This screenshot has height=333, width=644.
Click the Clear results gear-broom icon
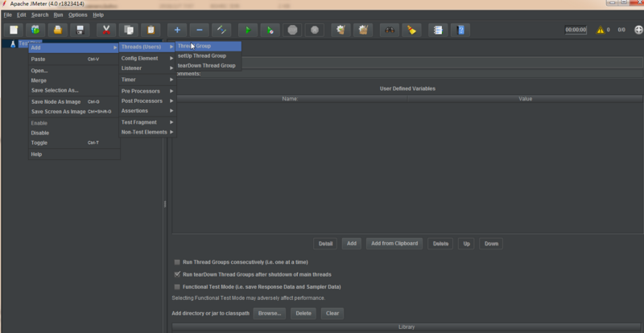point(341,30)
